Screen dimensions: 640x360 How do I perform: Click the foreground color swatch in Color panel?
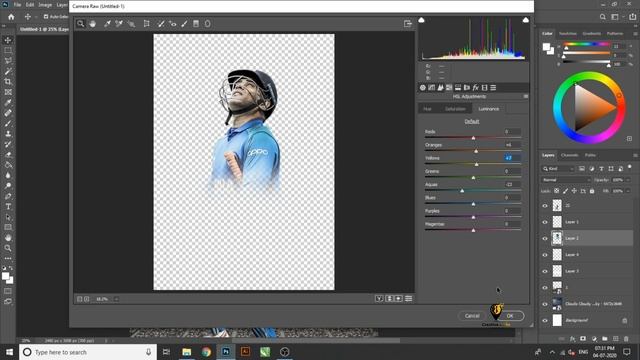546,46
